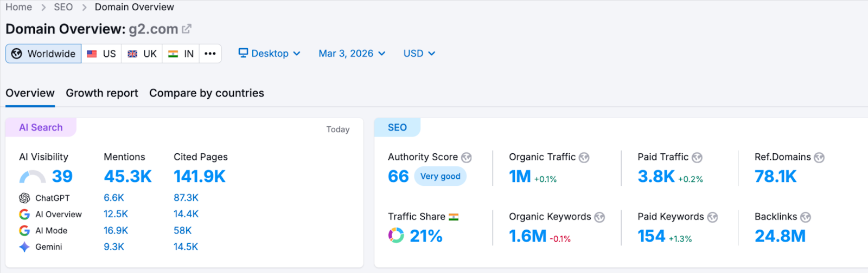Click the info icon beside Paid Traffic

click(697, 158)
